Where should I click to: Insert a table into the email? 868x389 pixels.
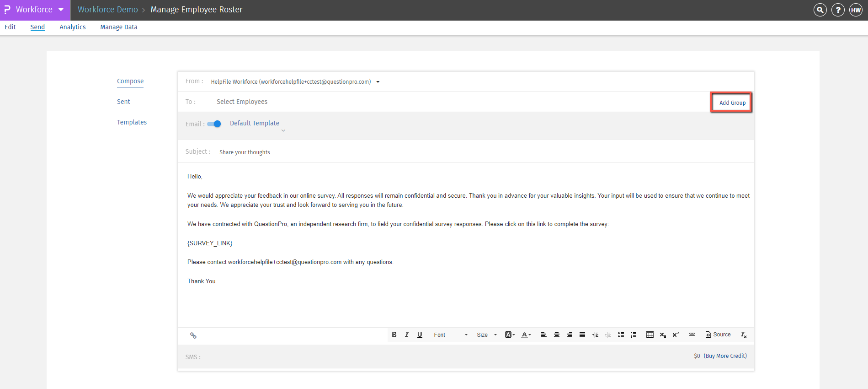pos(650,335)
